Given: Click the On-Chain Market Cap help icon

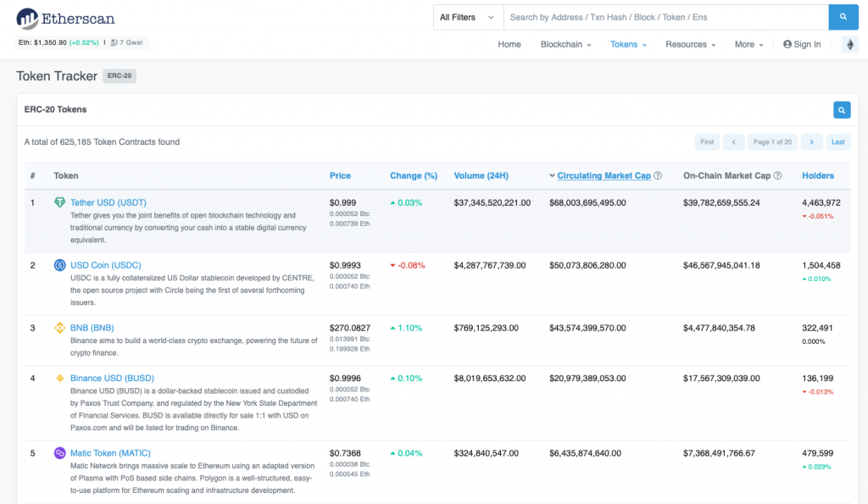Looking at the screenshot, I should [x=778, y=175].
